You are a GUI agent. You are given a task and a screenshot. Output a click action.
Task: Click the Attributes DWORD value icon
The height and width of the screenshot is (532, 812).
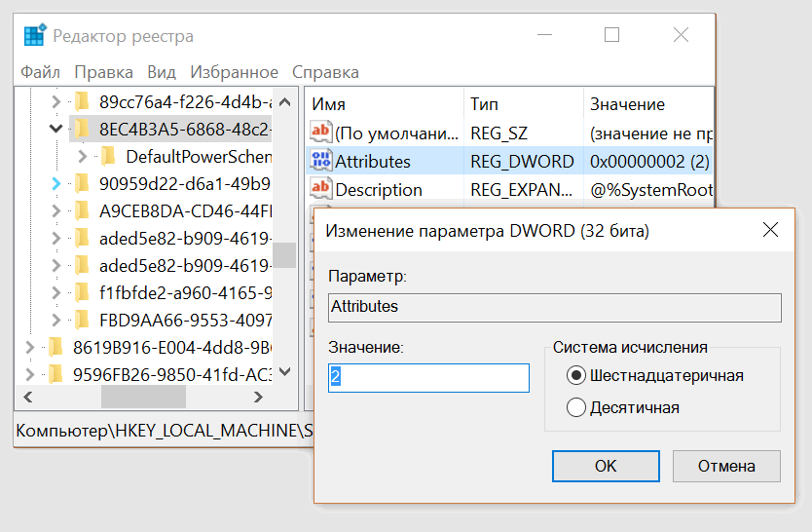click(320, 161)
